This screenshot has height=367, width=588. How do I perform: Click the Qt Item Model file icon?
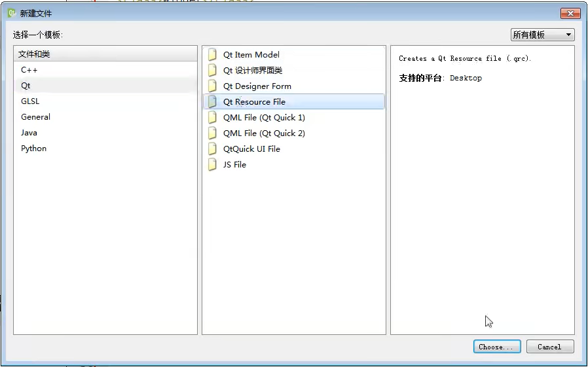212,55
